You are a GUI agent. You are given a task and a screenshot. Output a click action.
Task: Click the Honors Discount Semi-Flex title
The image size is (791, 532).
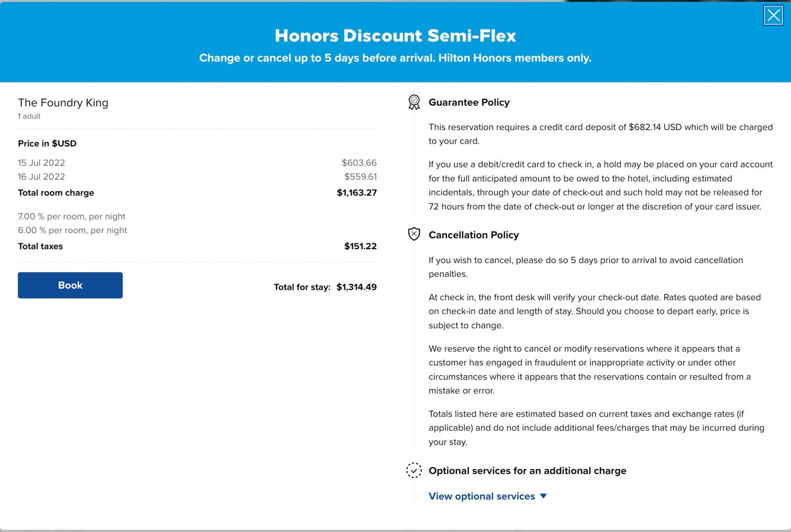tap(395, 36)
